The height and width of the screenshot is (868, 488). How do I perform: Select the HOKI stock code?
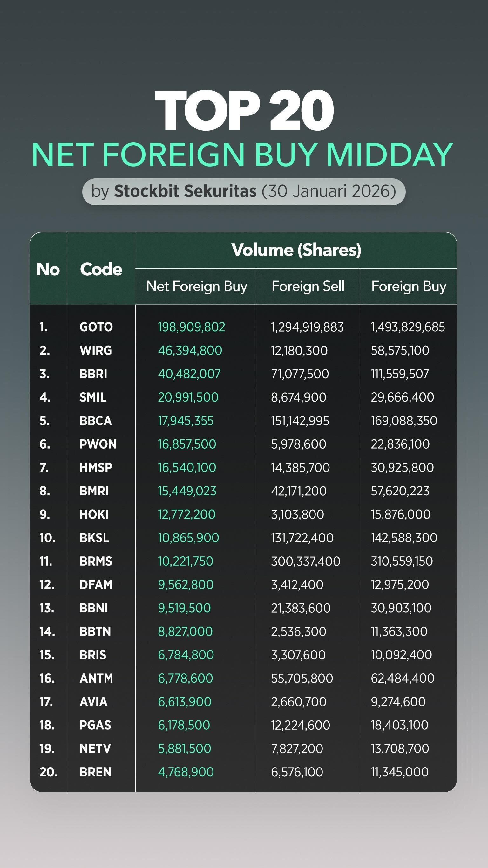click(x=94, y=514)
